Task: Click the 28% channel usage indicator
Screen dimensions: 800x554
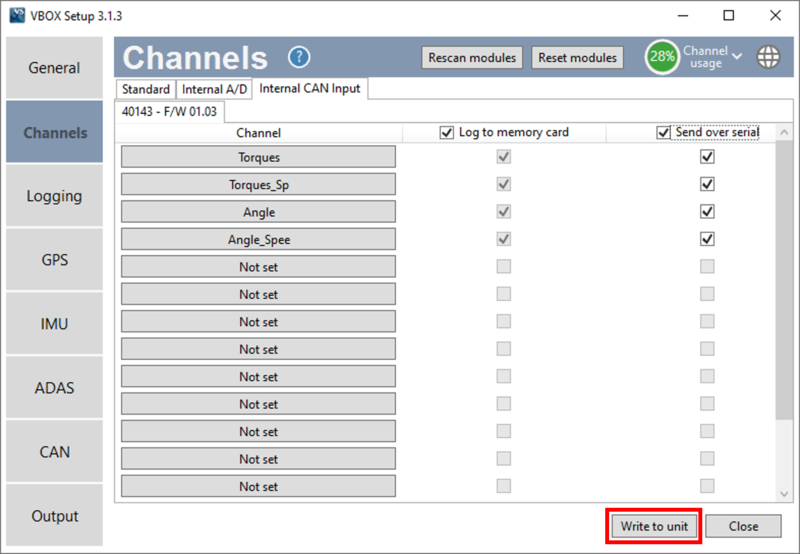Action: coord(662,57)
